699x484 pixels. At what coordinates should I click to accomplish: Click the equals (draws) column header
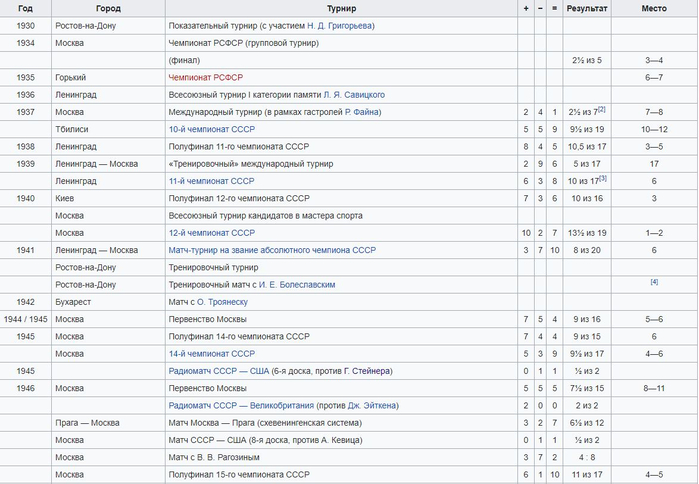click(x=555, y=8)
